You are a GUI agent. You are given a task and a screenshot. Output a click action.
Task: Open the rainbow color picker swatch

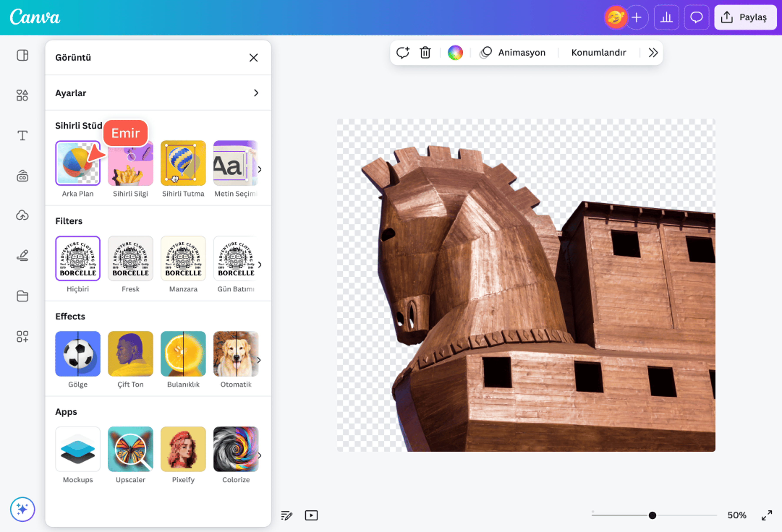pyautogui.click(x=455, y=53)
